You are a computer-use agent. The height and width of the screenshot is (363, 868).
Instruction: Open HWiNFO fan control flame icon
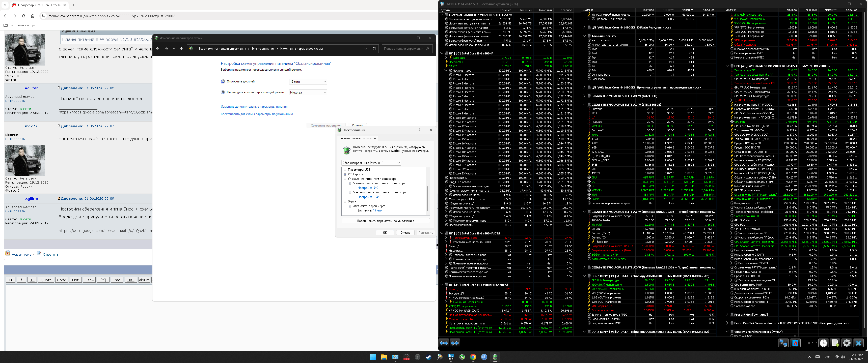tap(796, 343)
